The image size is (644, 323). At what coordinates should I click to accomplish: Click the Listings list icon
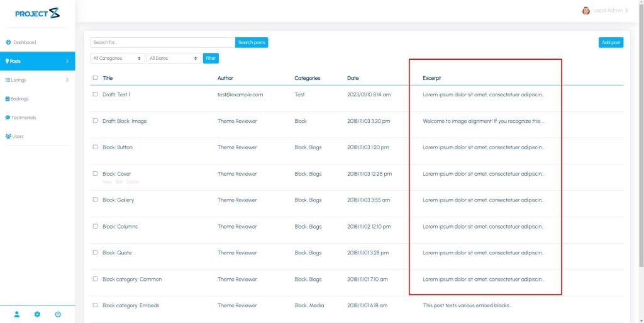tap(8, 80)
